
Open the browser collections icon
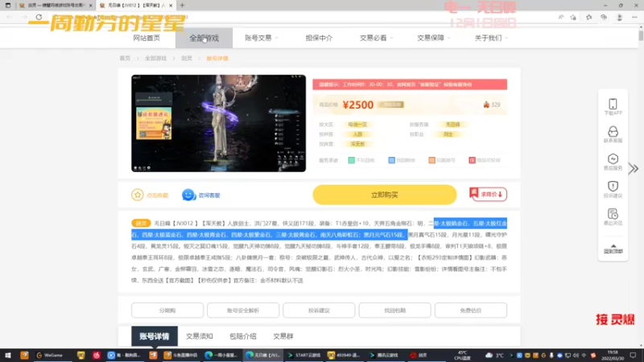point(603,17)
